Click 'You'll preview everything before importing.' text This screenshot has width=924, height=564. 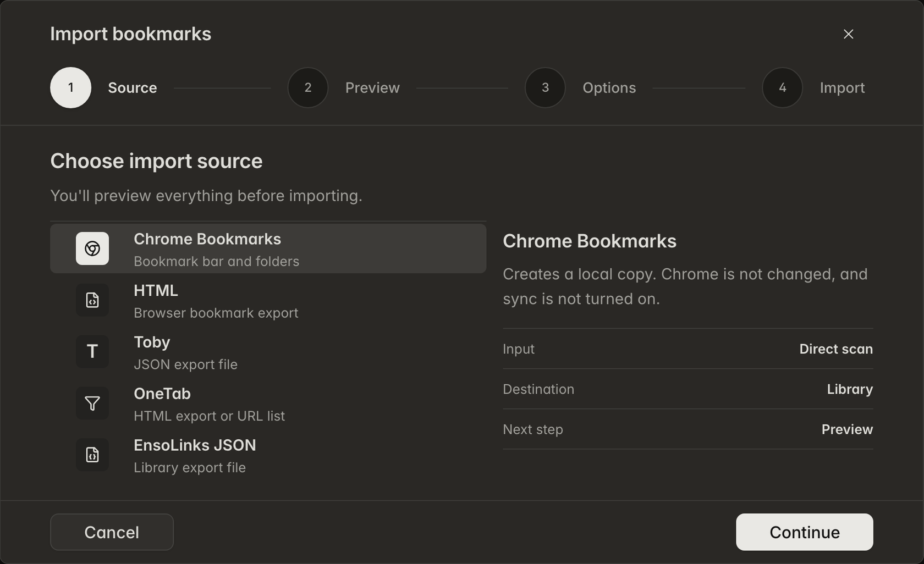[x=206, y=196]
